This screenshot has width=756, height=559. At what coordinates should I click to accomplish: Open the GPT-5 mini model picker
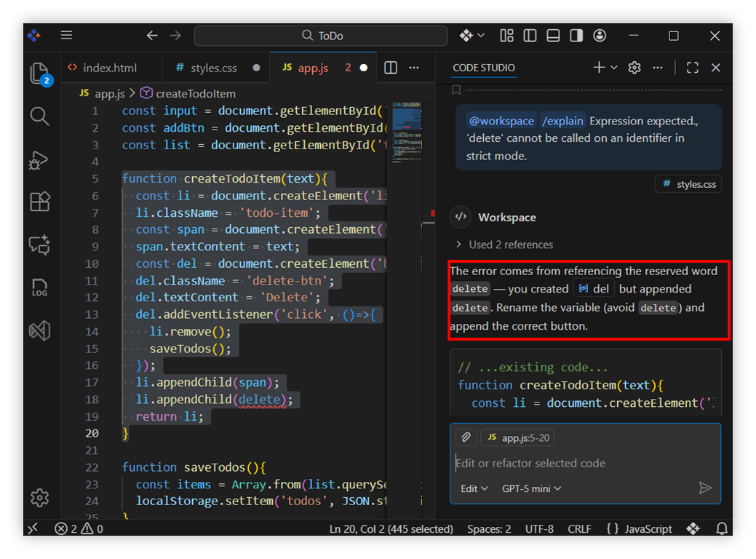531,488
